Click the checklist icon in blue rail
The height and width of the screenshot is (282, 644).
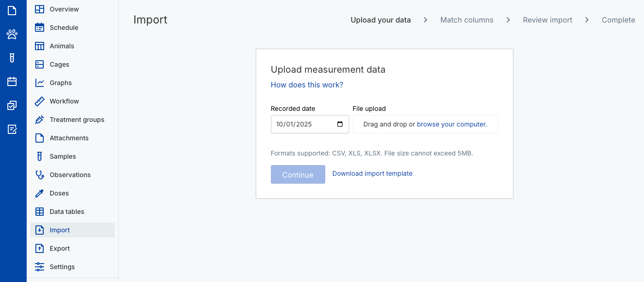coord(12,106)
